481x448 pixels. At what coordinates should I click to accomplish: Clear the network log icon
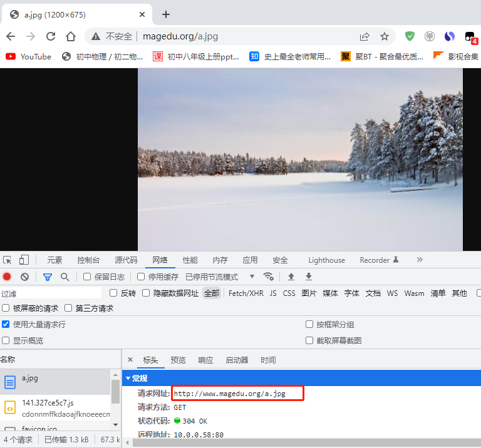coord(25,277)
